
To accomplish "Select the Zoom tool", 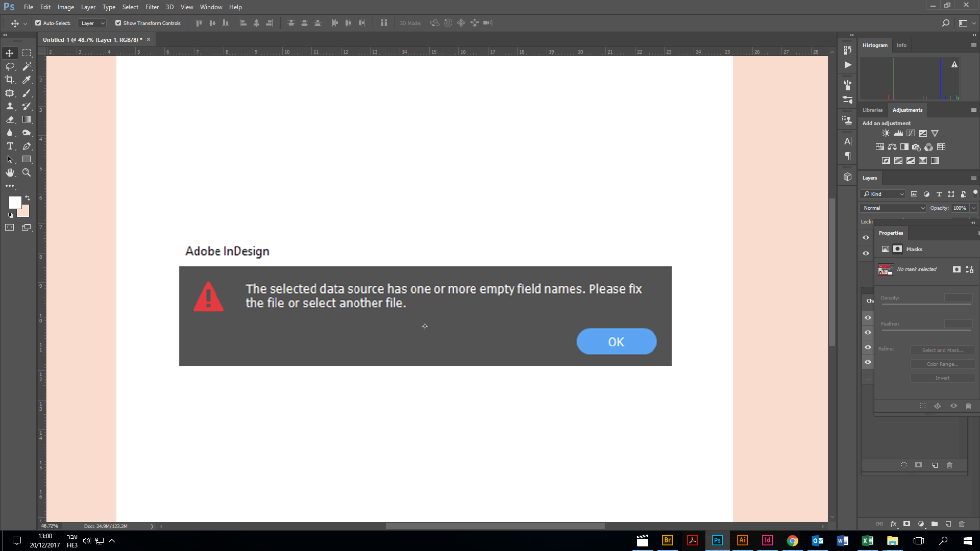I will pos(27,172).
